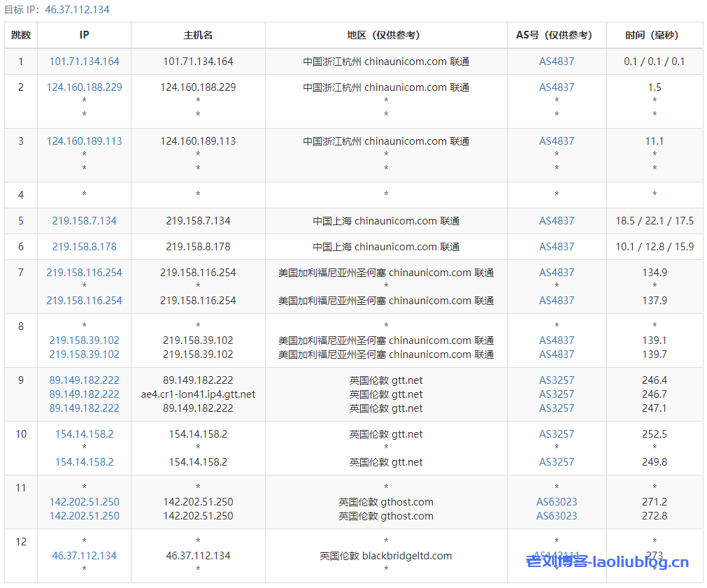Click IP link 124.160.188.229 in hop 2
707x588 pixels.
(84, 87)
